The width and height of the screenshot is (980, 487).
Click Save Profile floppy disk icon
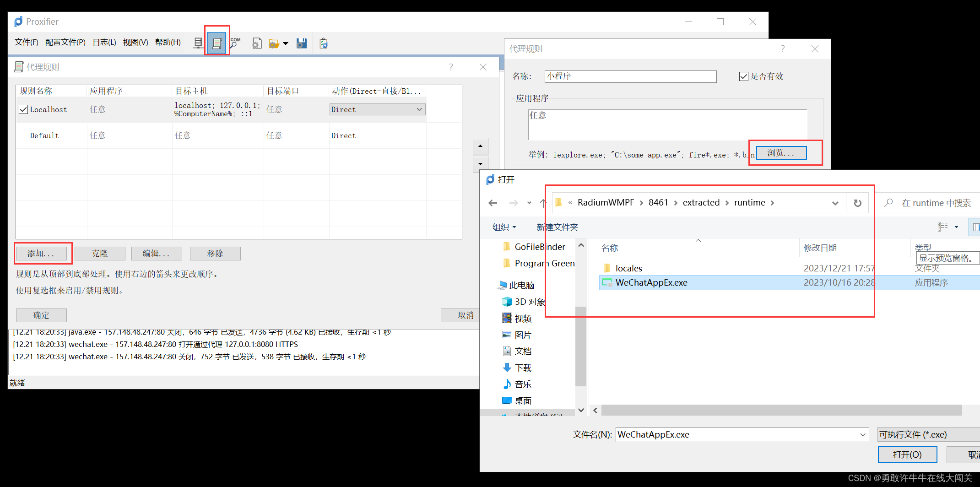point(302,43)
